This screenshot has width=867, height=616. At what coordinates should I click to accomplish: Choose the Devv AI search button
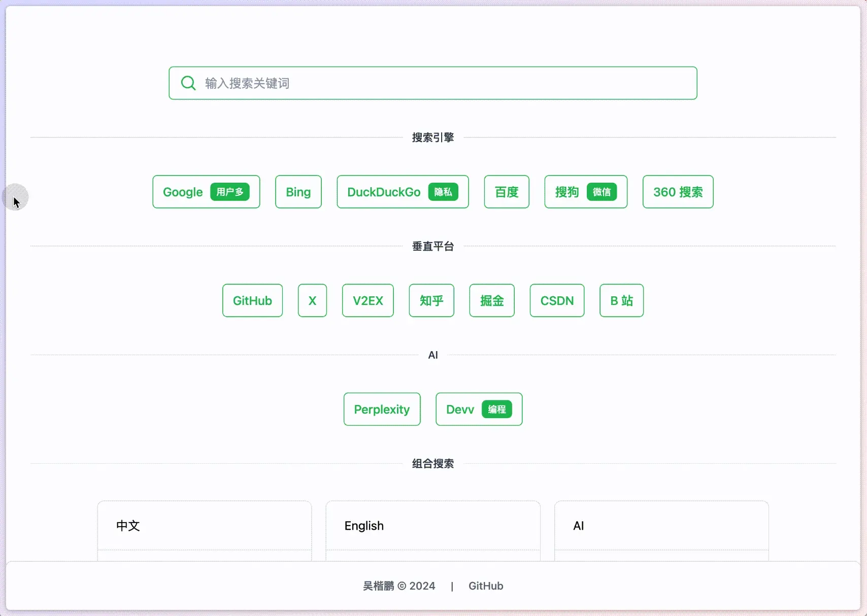(479, 409)
